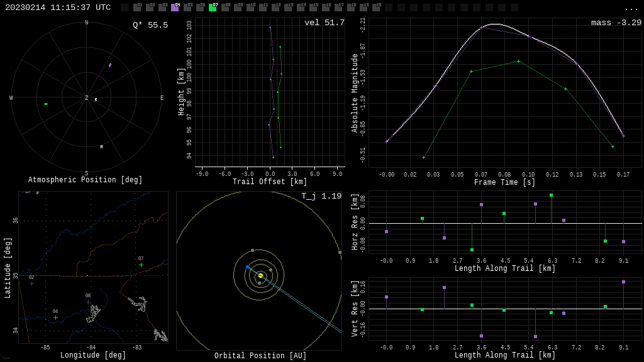This screenshot has width=644, height=362.
Task: Select station 08 marker on the map
Action: click(88, 302)
